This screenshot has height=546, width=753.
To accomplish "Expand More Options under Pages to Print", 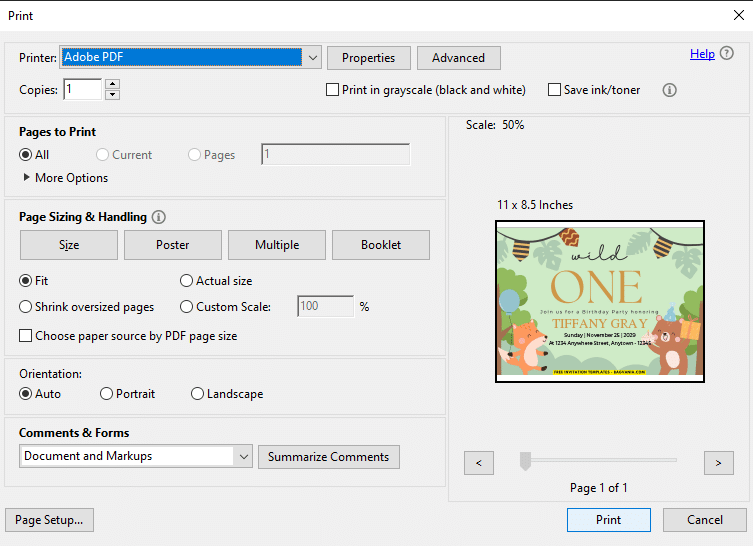I will click(x=66, y=178).
